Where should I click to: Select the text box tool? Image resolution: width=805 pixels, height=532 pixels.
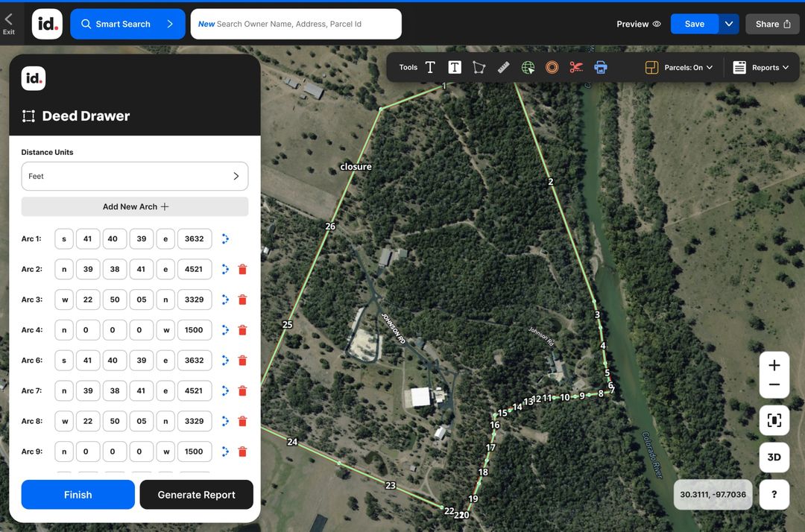455,67
